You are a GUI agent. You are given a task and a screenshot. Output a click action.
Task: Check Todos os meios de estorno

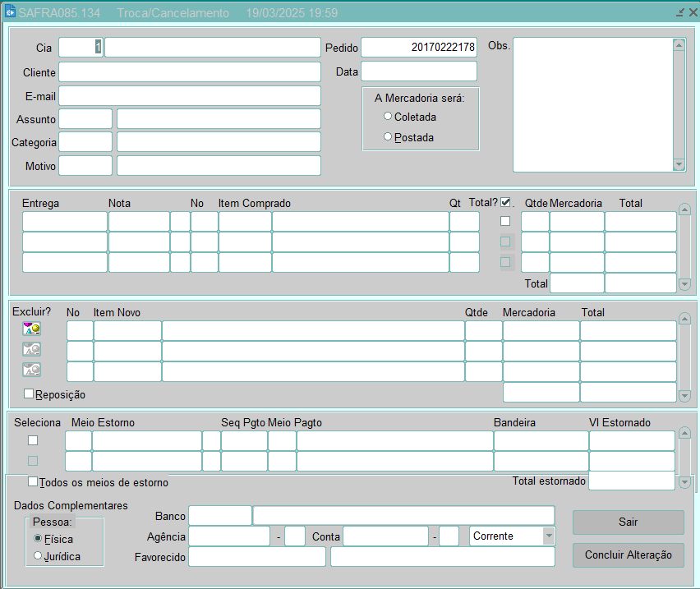[x=33, y=482]
